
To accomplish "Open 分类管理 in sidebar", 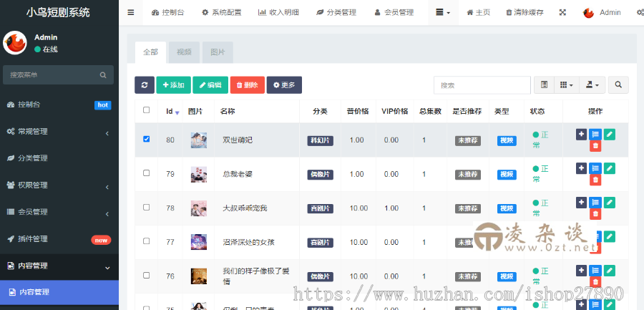I will coord(59,158).
